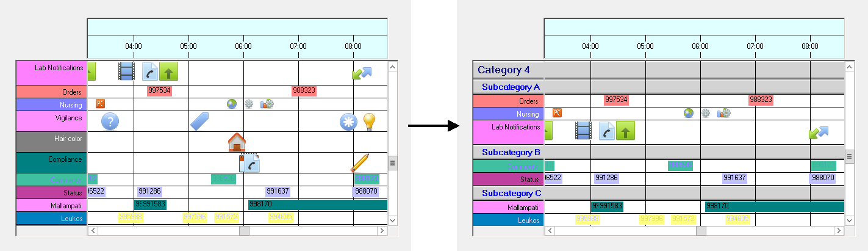The width and height of the screenshot is (868, 251).
Task: Click the blue tag icon in Vigilance row
Action: [199, 122]
